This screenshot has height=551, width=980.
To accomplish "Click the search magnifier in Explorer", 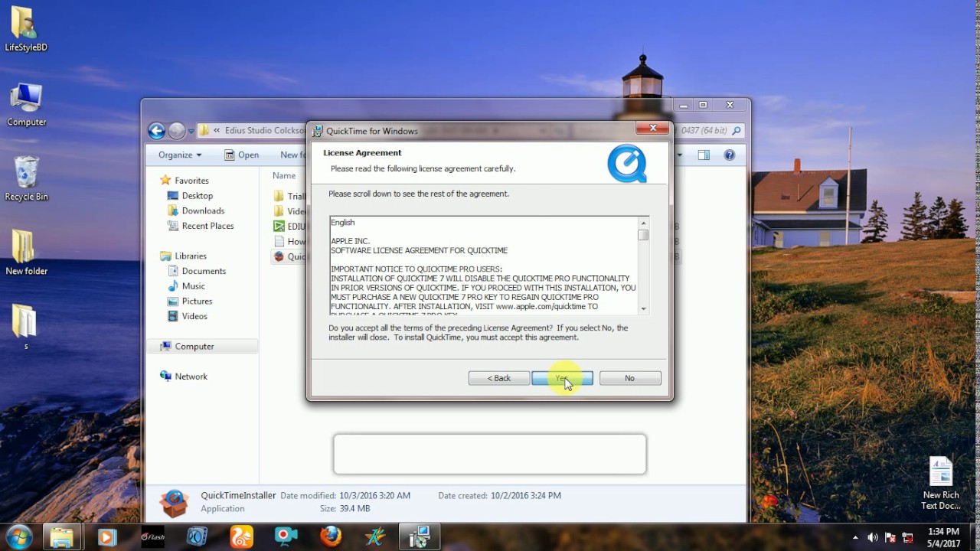I will pyautogui.click(x=737, y=131).
